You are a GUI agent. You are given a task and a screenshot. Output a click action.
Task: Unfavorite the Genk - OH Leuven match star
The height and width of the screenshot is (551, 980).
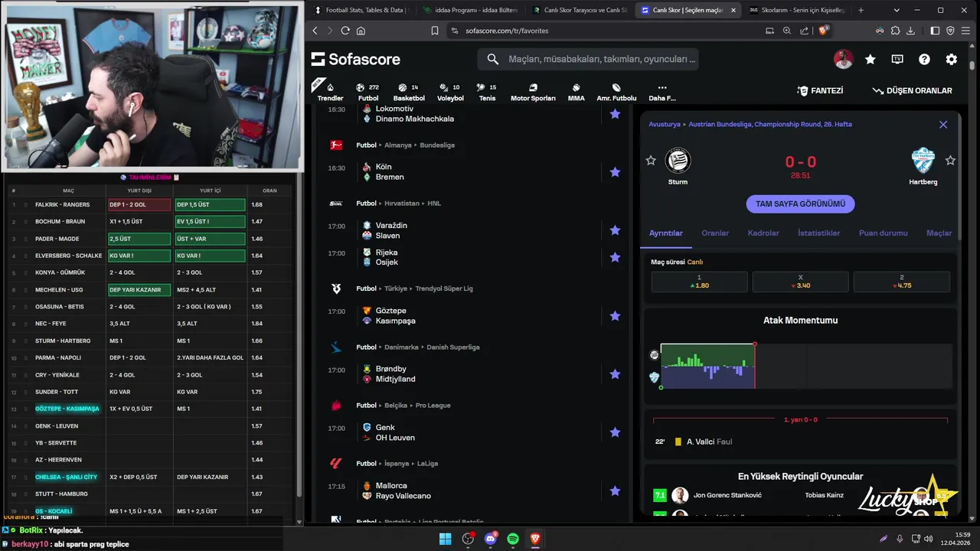click(615, 432)
